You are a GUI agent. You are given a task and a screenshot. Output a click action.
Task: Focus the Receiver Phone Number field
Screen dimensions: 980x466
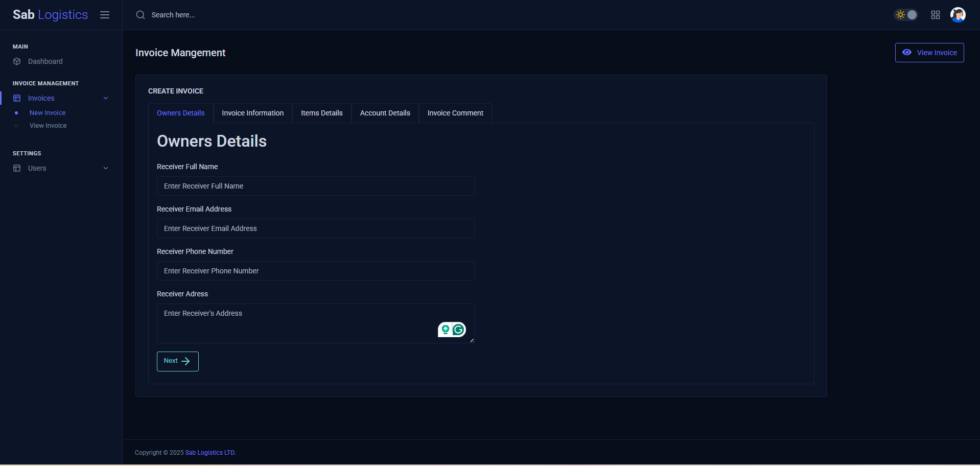(x=316, y=271)
